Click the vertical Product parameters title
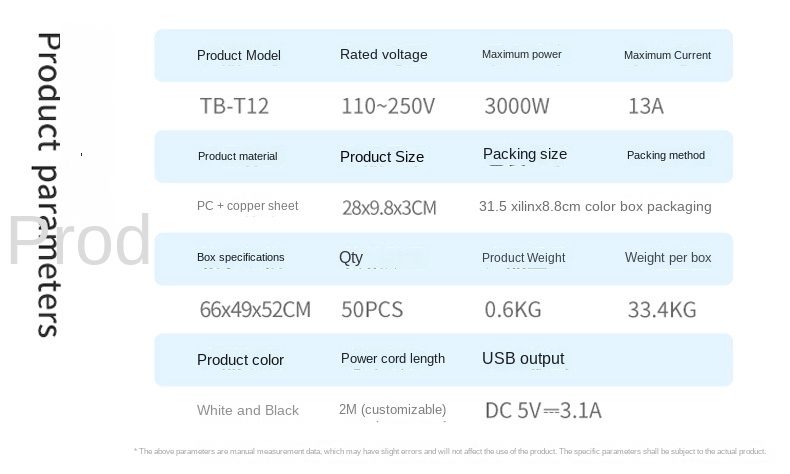 click(x=49, y=185)
